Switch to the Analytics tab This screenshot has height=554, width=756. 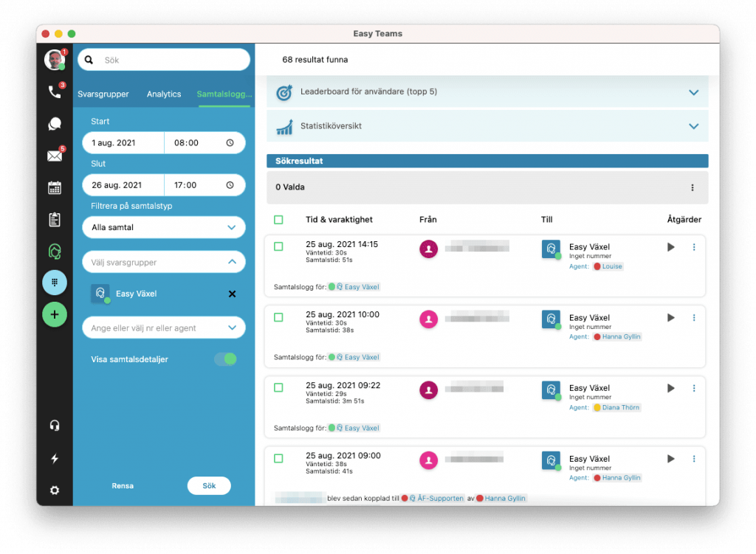point(164,94)
